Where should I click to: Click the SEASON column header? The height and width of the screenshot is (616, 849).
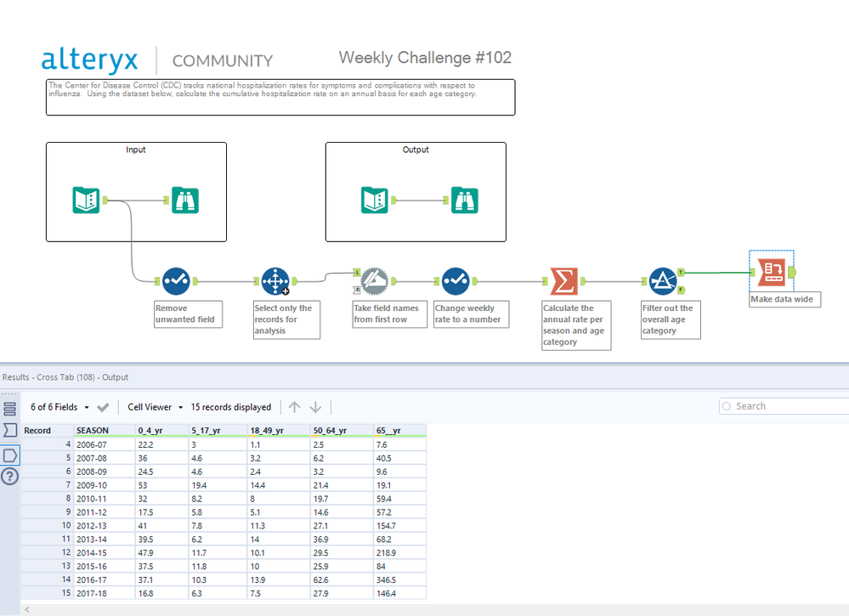point(105,430)
